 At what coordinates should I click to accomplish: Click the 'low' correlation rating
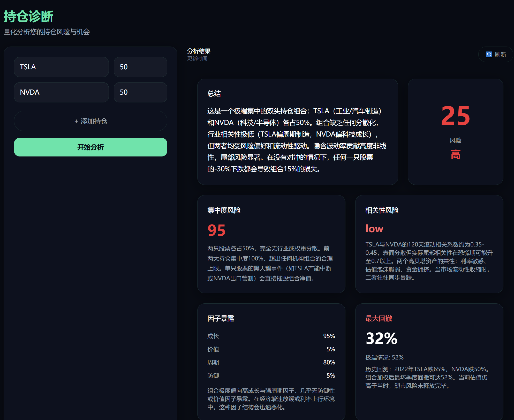click(374, 229)
